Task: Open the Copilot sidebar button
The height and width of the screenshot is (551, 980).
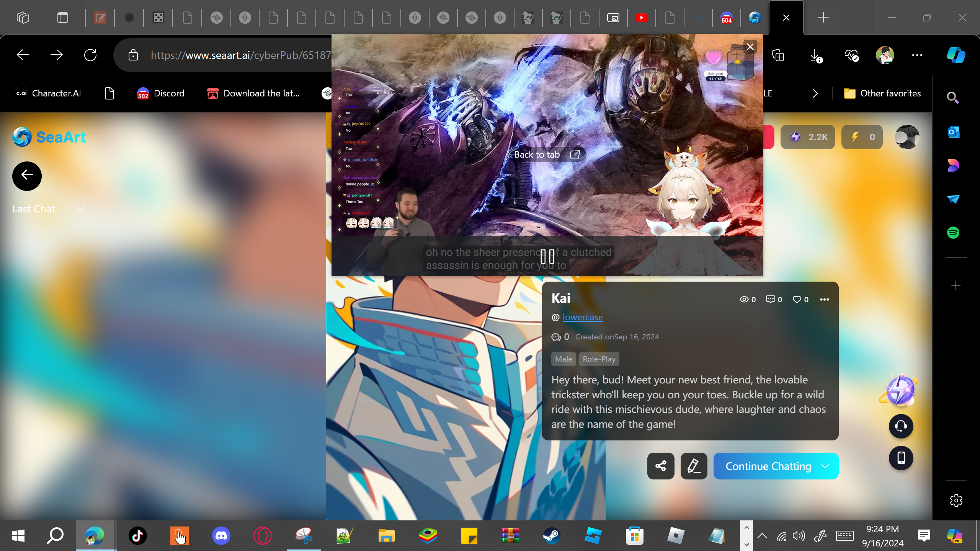Action: tap(956, 55)
